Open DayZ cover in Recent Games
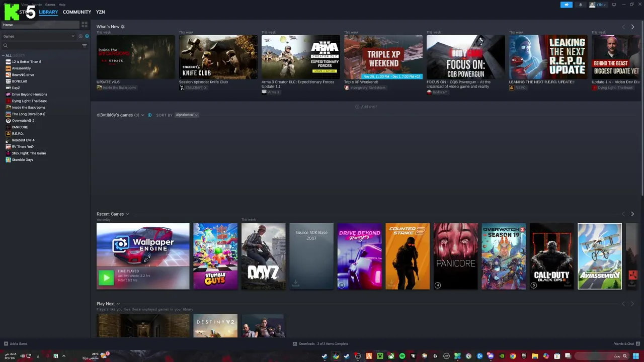644x362 pixels. (263, 256)
